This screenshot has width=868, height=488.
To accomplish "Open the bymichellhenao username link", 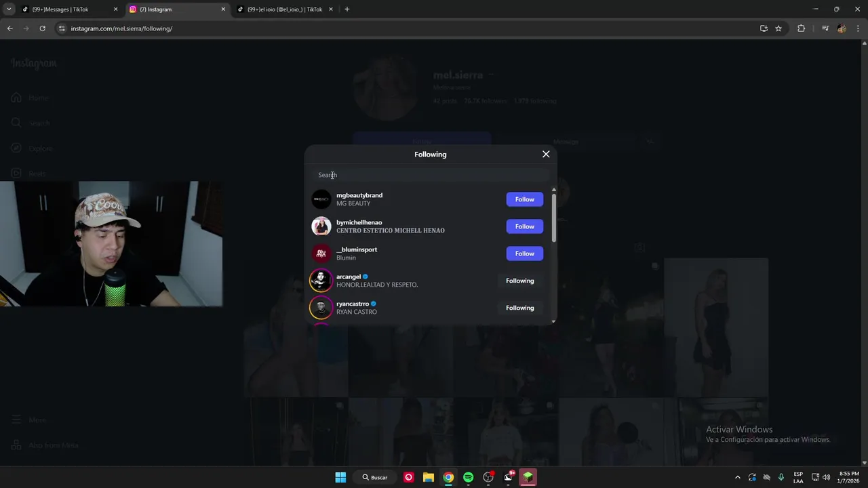I will click(359, 222).
